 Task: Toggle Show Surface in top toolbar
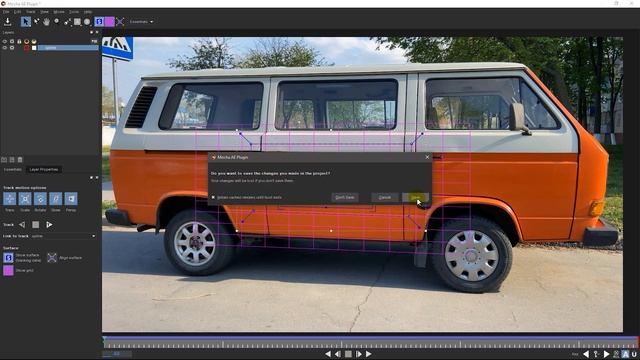coord(99,22)
